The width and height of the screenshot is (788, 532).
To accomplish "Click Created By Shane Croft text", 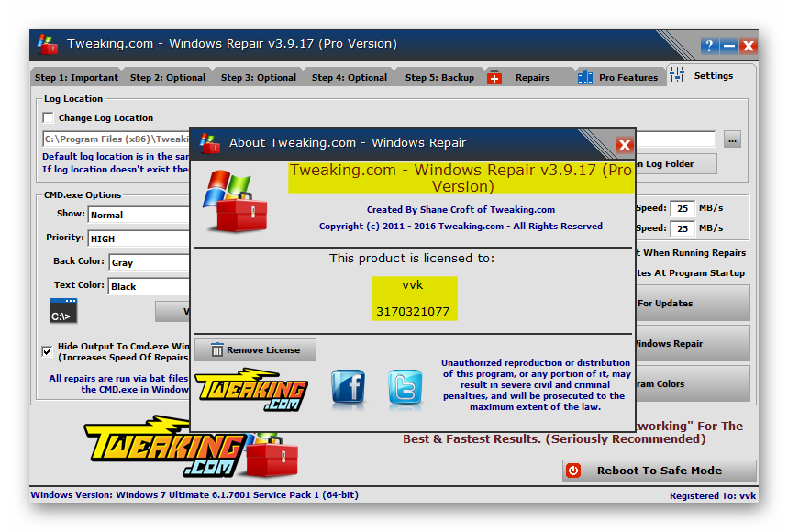I will click(x=461, y=209).
